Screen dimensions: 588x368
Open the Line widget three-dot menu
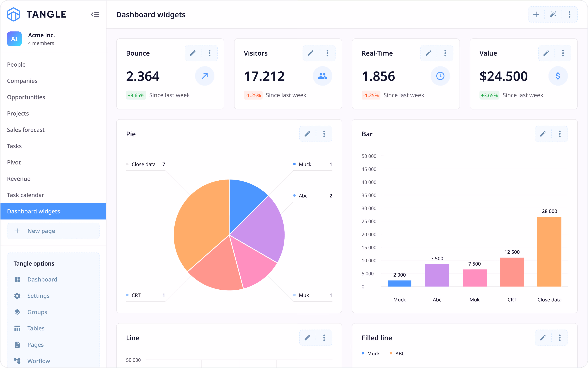coord(324,338)
